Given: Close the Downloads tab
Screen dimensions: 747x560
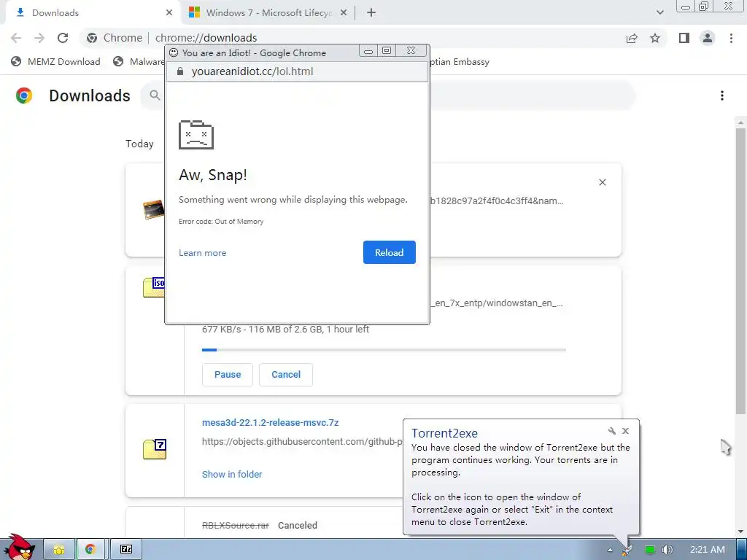Looking at the screenshot, I should [x=169, y=13].
